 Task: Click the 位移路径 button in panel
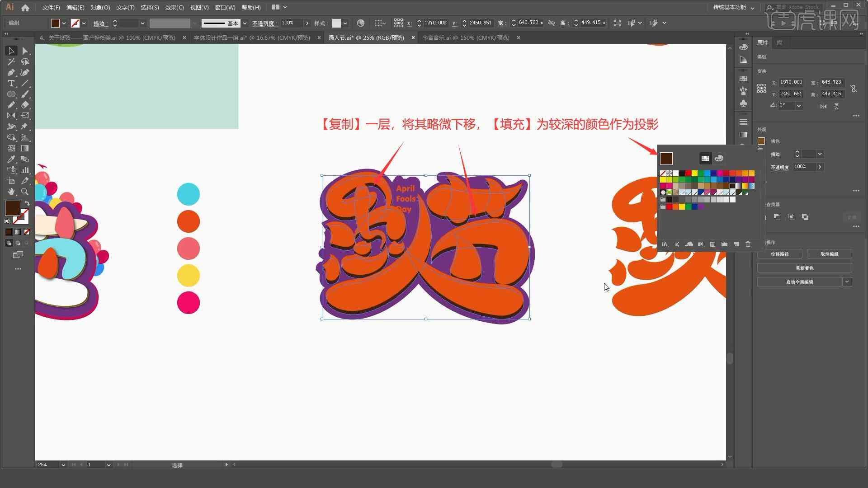tap(780, 254)
